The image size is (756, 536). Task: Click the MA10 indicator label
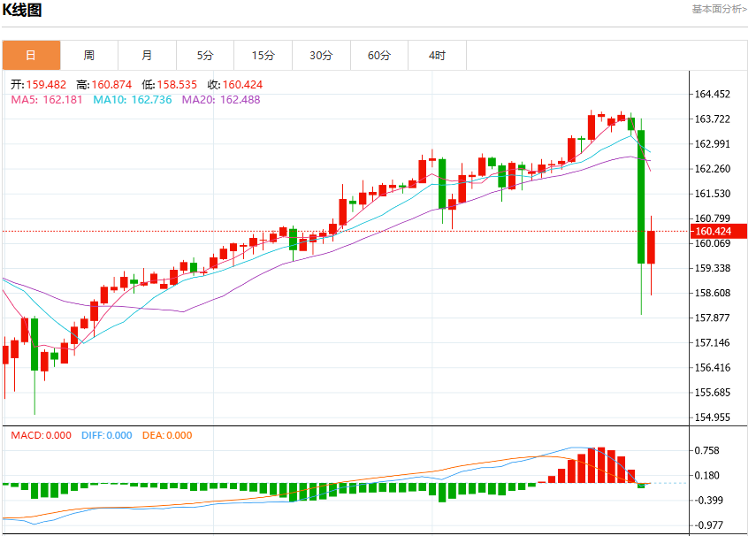click(133, 100)
